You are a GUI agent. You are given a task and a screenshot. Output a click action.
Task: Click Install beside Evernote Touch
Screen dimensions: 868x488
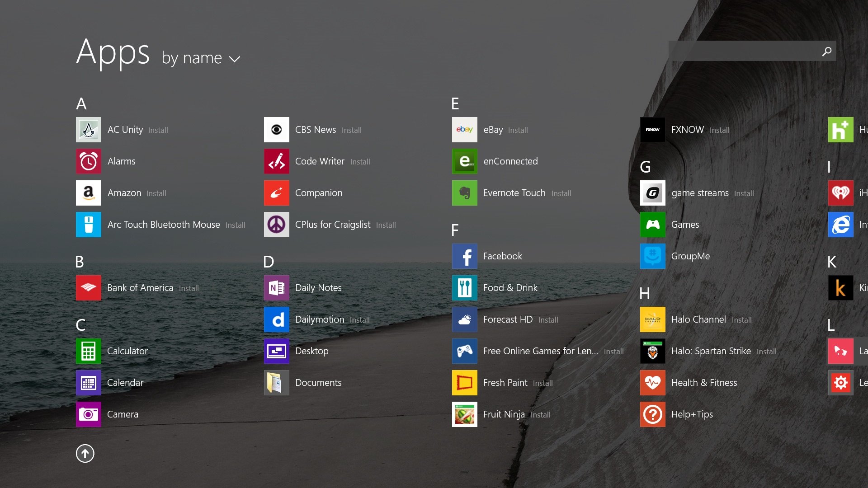pos(561,193)
